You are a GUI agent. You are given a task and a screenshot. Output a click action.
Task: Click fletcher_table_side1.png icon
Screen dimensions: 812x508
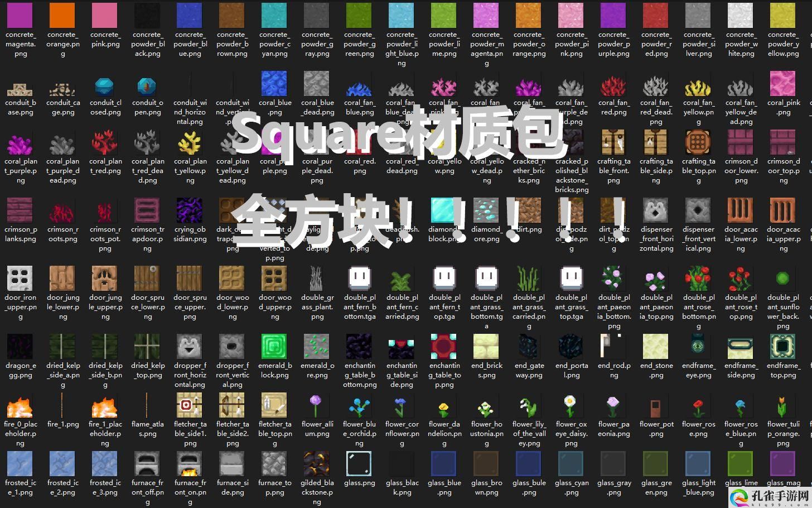tap(190, 405)
